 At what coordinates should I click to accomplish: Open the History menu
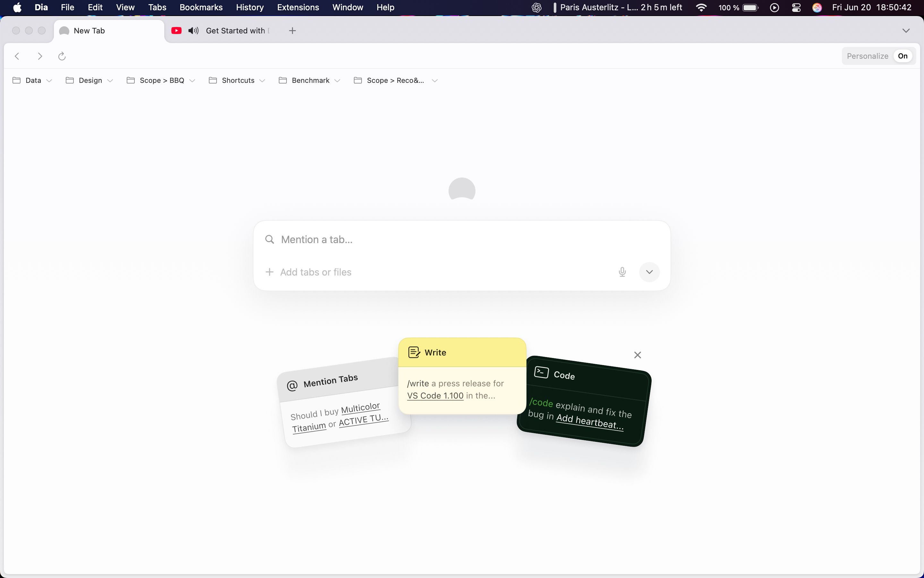250,8
